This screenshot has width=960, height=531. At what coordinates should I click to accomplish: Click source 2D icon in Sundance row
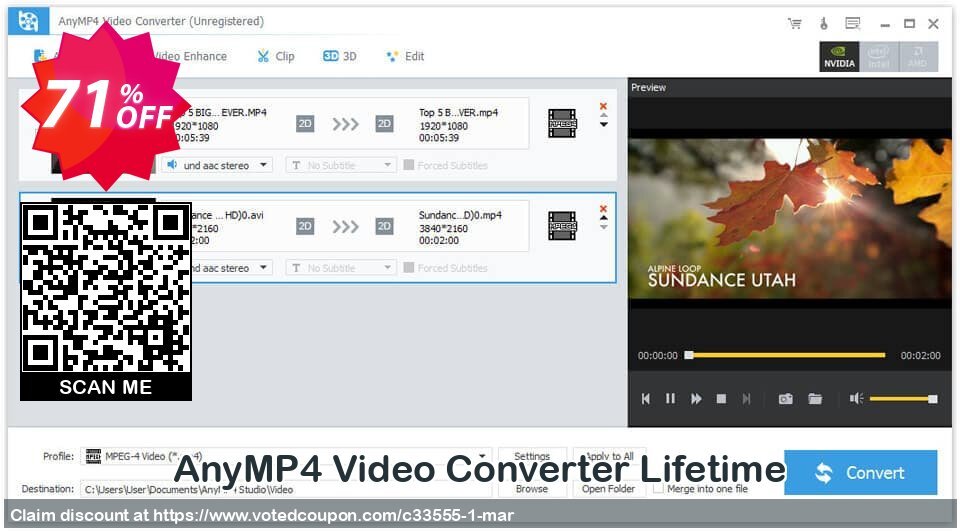(305, 226)
